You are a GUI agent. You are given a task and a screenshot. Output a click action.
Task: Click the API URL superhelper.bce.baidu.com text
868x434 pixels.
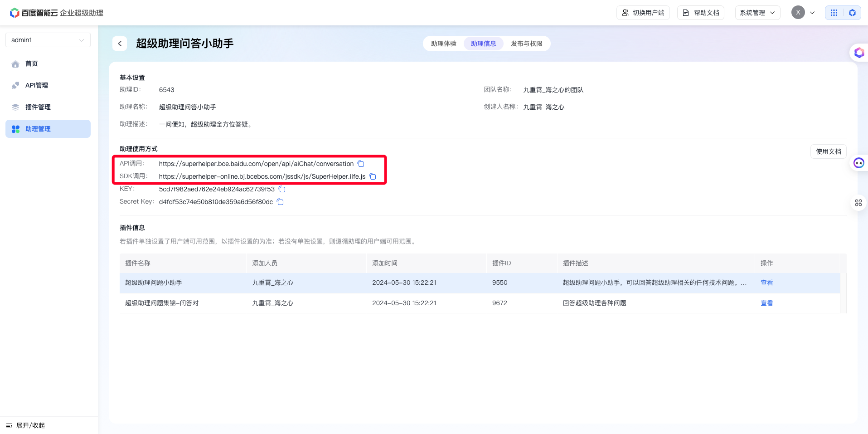coord(256,164)
